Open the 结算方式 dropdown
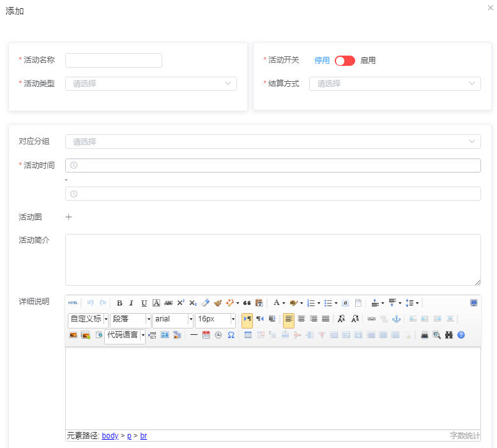 395,84
